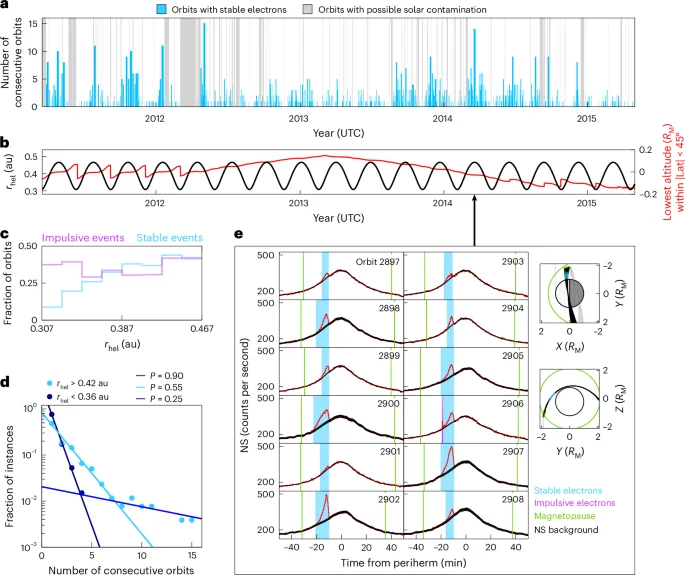The width and height of the screenshot is (685, 575).
Task: Click the '2902' subplot label
Action: click(389, 499)
